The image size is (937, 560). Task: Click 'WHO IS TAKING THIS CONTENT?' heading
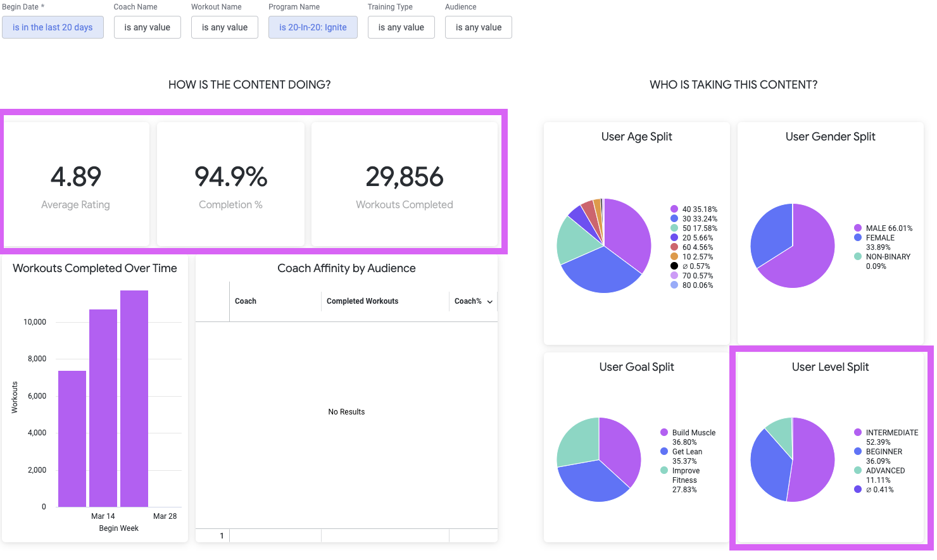pos(733,85)
